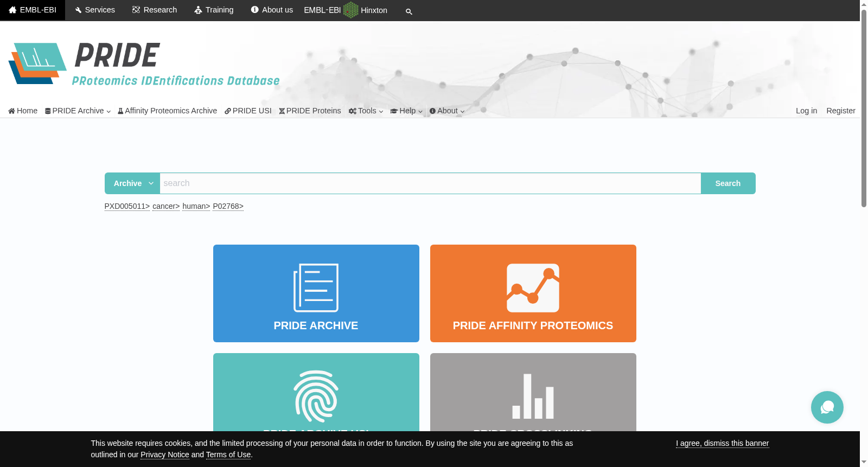The height and width of the screenshot is (467, 868).
Task: Expand the PRIDE Archive menu chevron
Action: pyautogui.click(x=108, y=112)
